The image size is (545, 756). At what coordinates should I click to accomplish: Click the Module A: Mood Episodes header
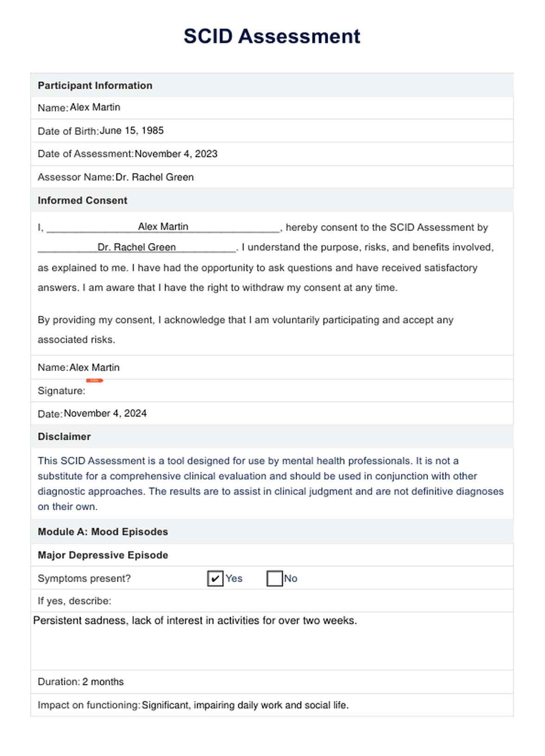click(103, 532)
